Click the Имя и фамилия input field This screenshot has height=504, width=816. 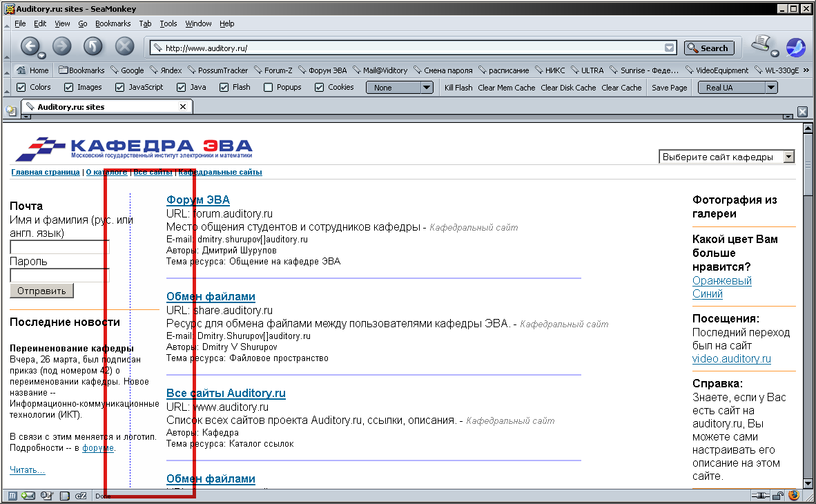click(x=59, y=247)
